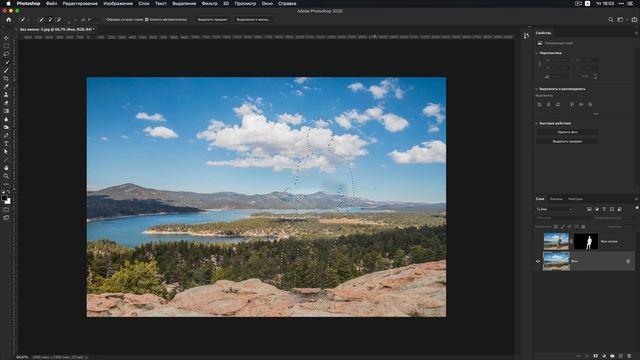Click the create new group folder icon

(x=612, y=356)
